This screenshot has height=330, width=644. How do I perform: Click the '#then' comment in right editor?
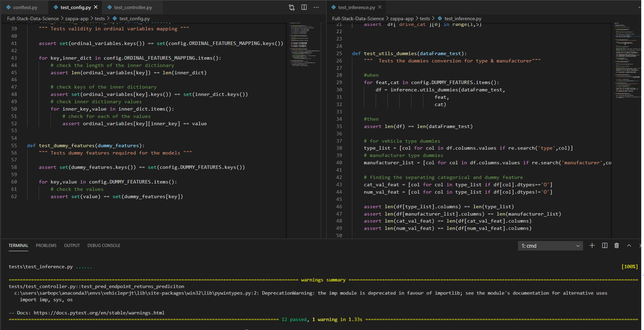pyautogui.click(x=371, y=119)
